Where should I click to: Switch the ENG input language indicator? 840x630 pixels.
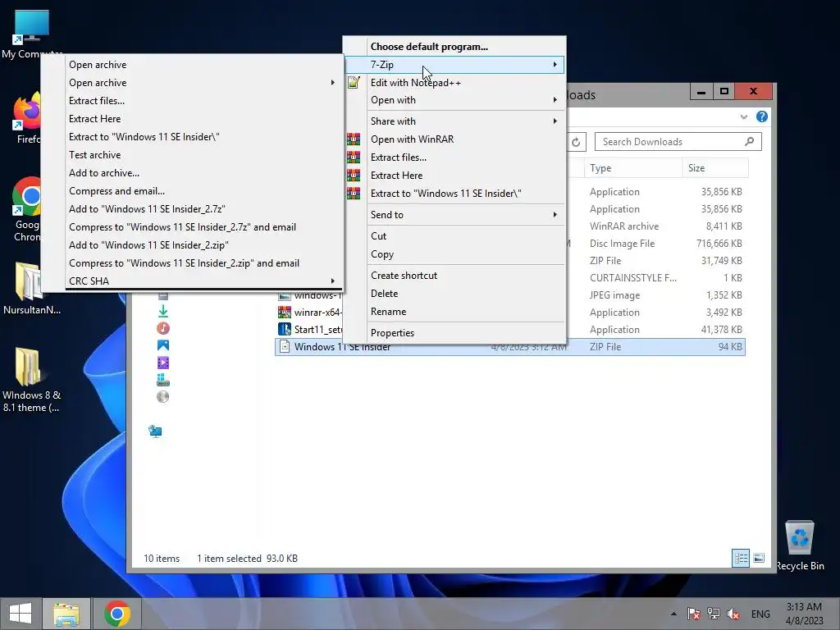pos(760,614)
